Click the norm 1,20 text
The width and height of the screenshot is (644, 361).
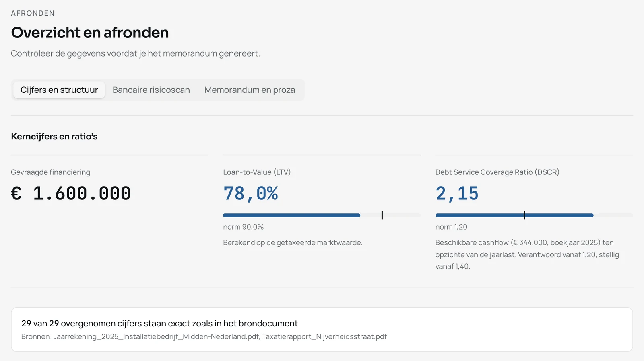click(451, 227)
